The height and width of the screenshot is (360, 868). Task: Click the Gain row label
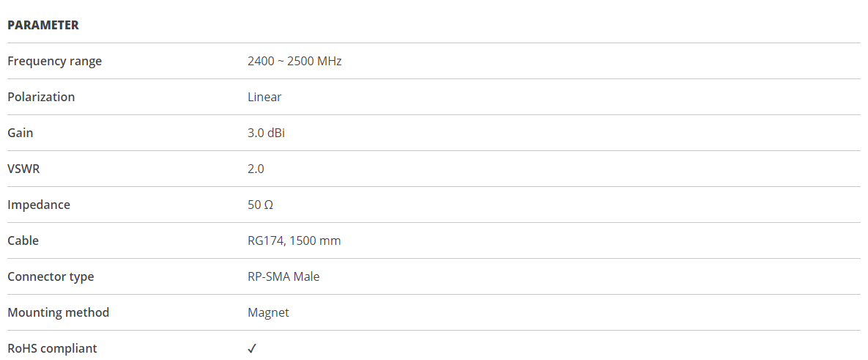click(x=20, y=133)
